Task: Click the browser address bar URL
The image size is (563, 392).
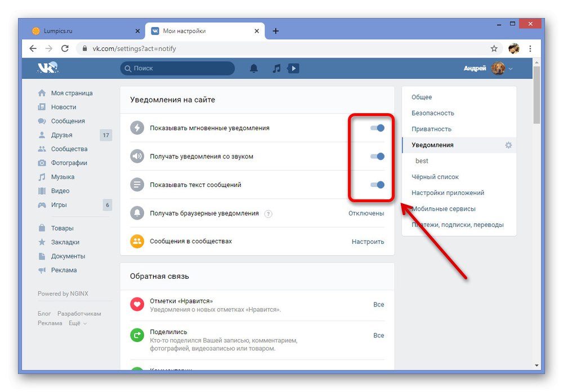Action: tap(134, 48)
